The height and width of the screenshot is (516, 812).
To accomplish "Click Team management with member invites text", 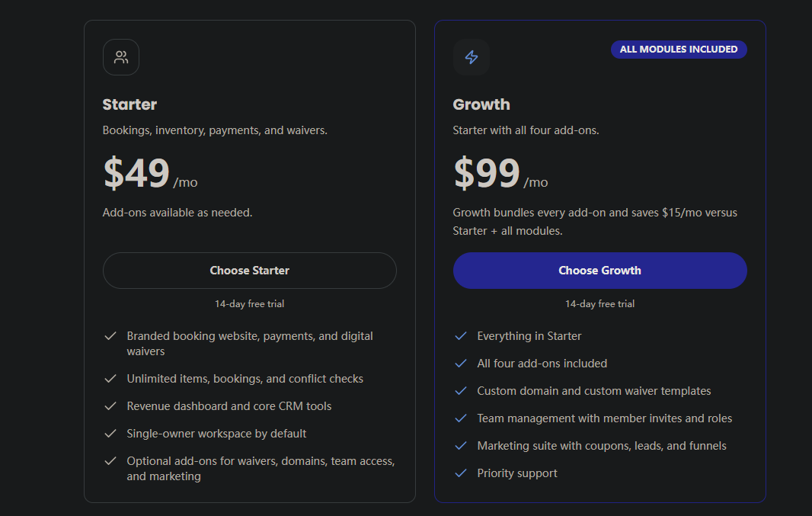I will [604, 418].
